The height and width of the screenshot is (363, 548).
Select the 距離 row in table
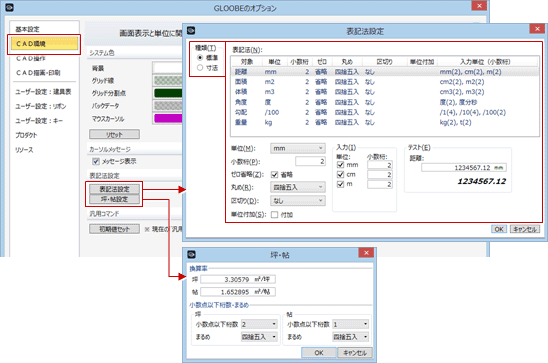(384, 72)
